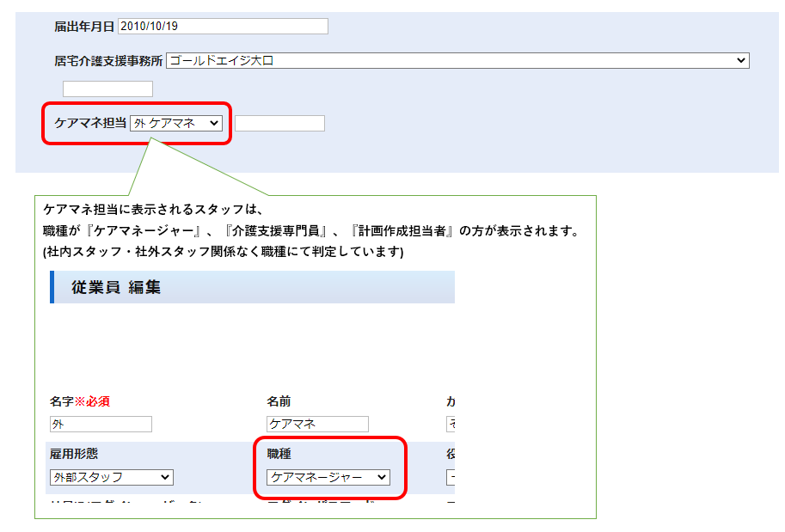Click the ケアマネ担当 label
The image size is (785, 532).
[90, 124]
